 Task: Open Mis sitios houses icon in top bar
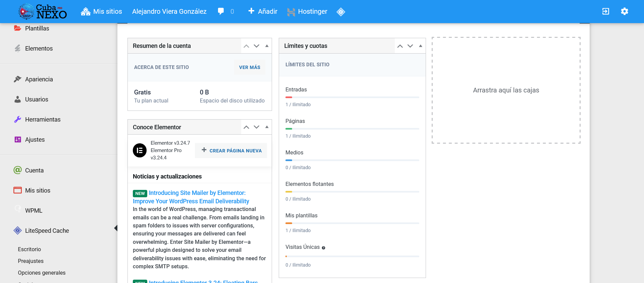point(86,12)
